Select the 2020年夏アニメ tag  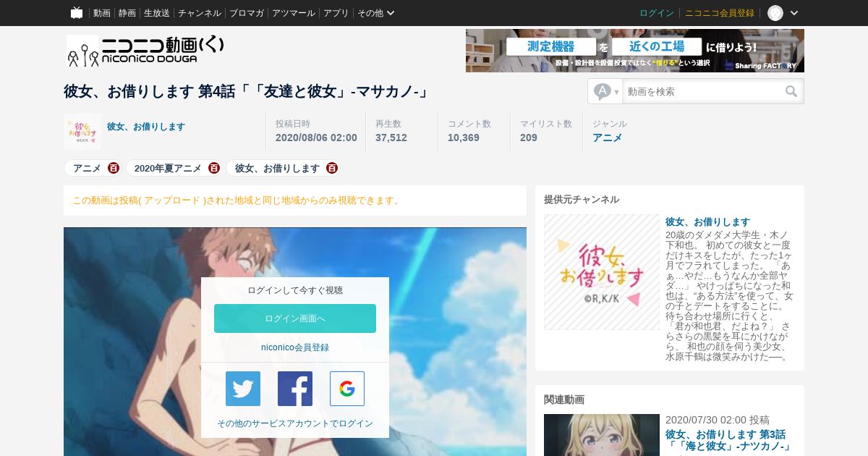[168, 168]
